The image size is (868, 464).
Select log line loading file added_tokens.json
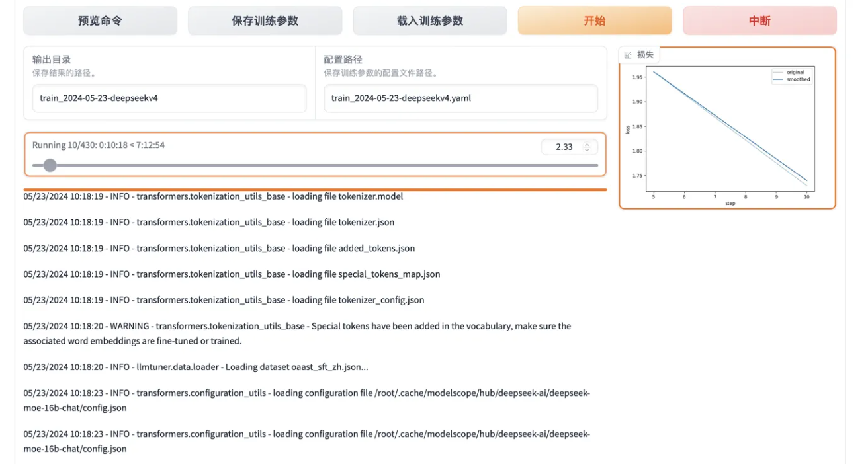point(220,248)
